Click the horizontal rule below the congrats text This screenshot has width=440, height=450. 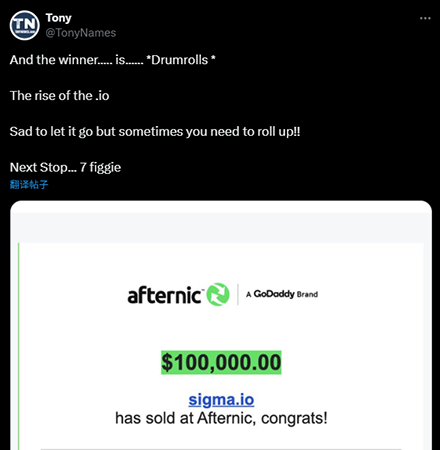point(221,449)
